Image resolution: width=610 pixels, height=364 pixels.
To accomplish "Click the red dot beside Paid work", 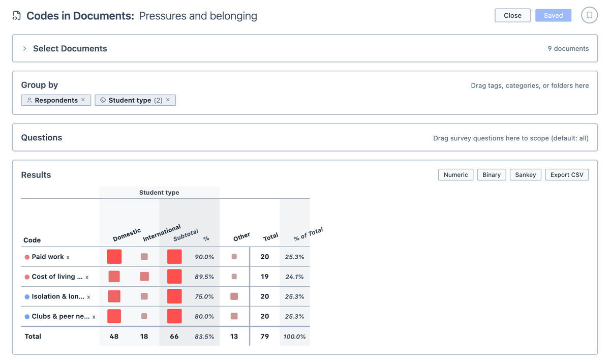I will [27, 257].
